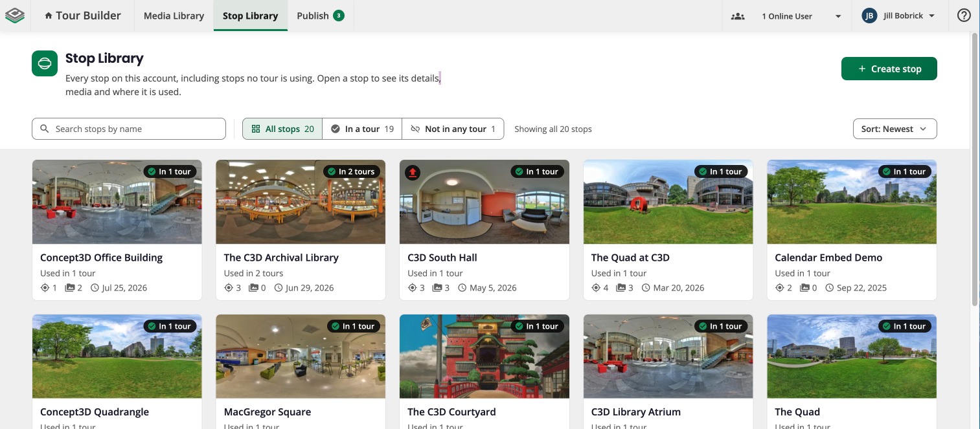980x429 pixels.
Task: Click the red upload arrow on C3D South Hall
Action: pyautogui.click(x=413, y=172)
